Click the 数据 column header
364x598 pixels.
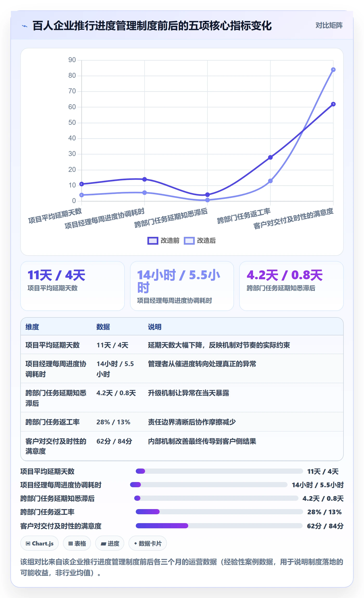(103, 327)
